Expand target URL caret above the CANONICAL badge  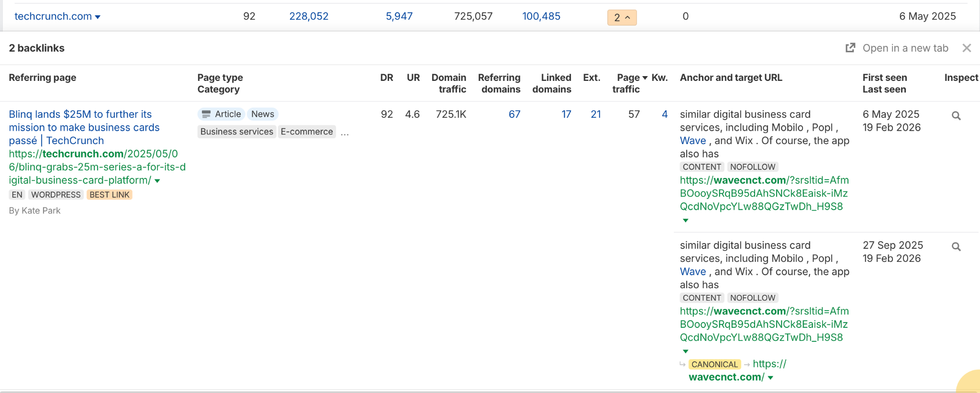pyautogui.click(x=685, y=351)
